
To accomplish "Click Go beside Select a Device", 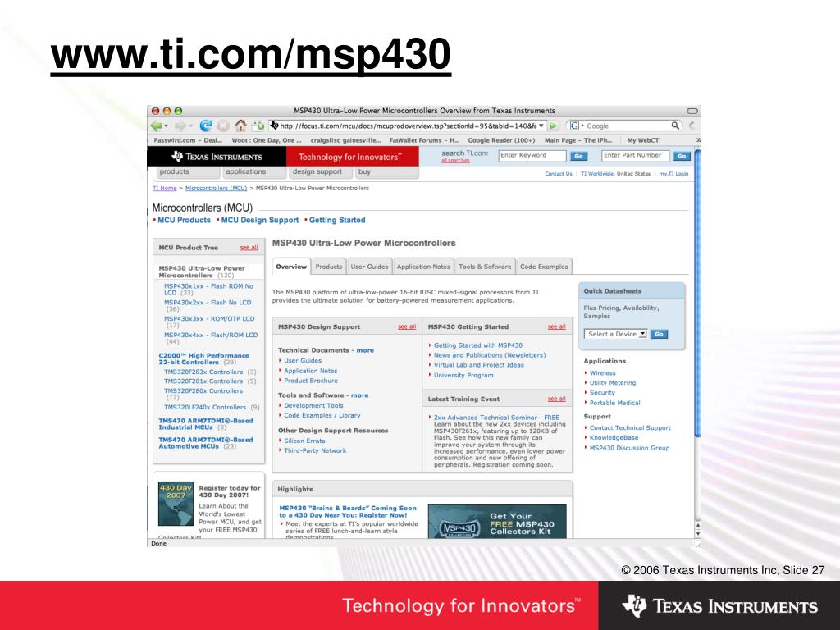I will click(x=659, y=334).
